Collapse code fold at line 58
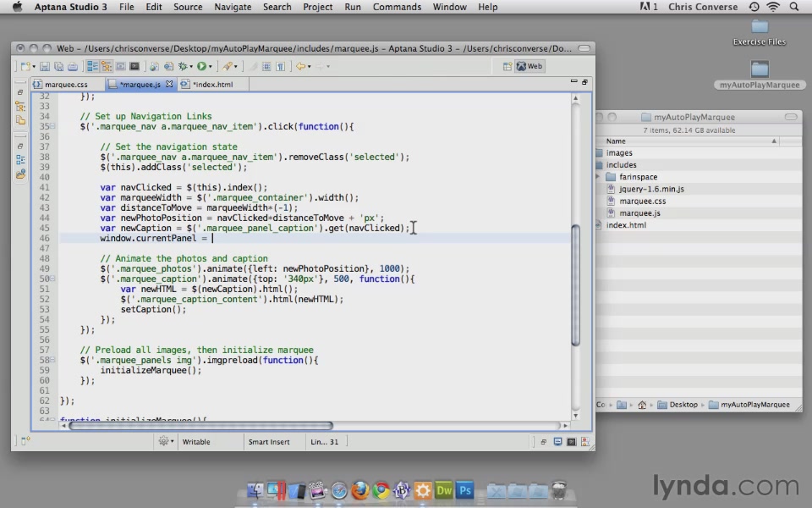The image size is (812, 508). [52, 361]
